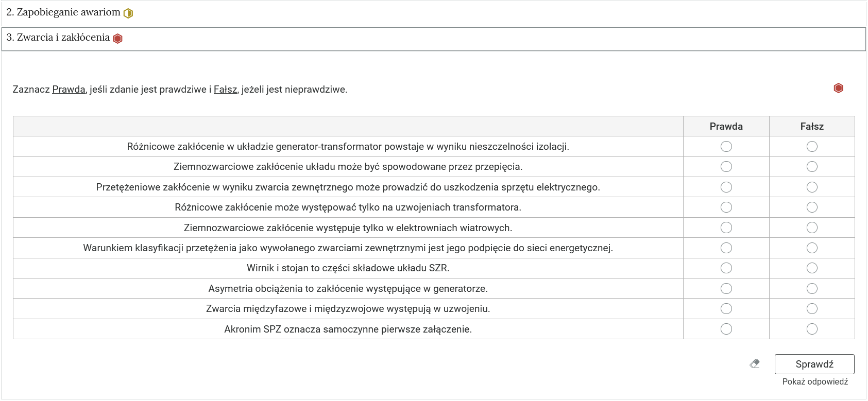Choose Prawda for sieci energetycznej connection statement
Image resolution: width=868 pixels, height=401 pixels.
coord(726,248)
